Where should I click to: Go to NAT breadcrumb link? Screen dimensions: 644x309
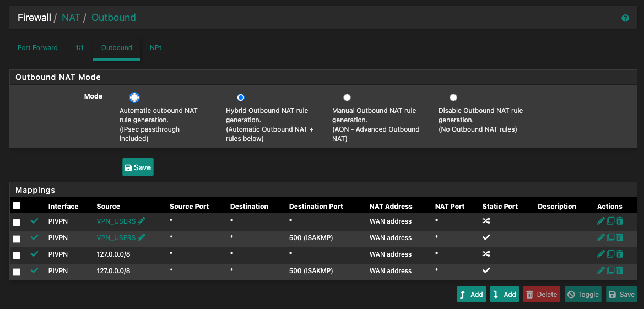click(x=70, y=18)
